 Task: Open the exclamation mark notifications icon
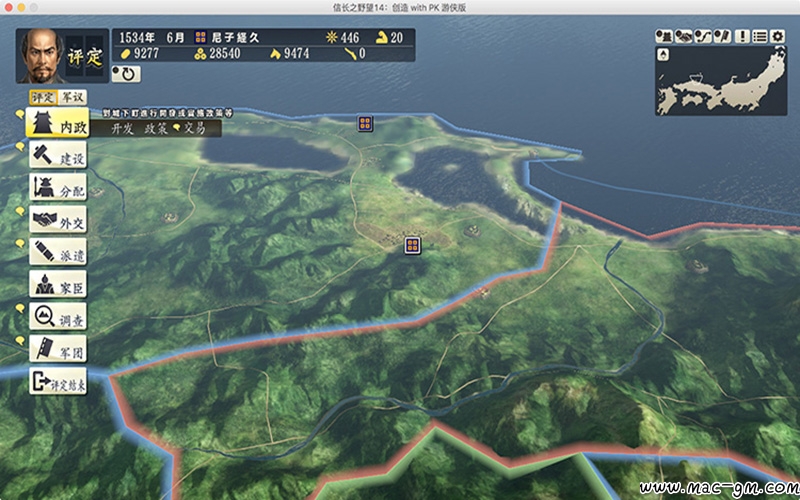(742, 36)
